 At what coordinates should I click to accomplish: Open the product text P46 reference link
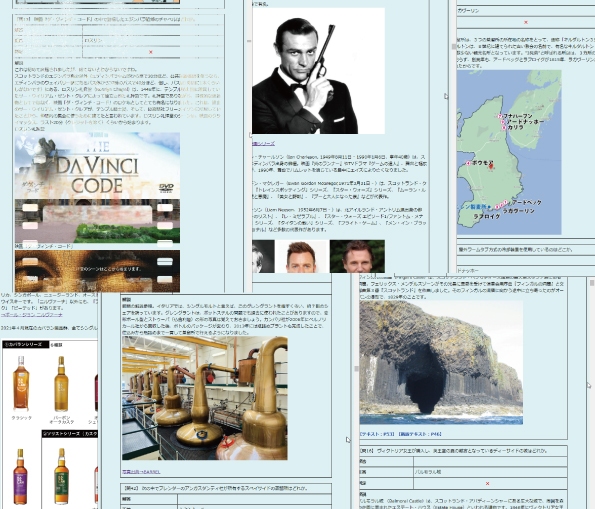pyautogui.click(x=420, y=434)
